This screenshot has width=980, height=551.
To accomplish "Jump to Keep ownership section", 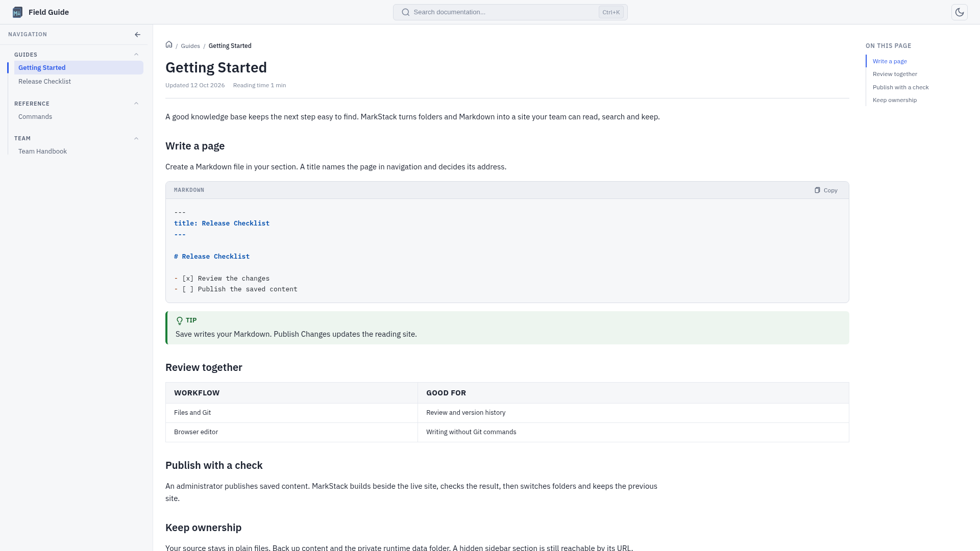I will [x=894, y=100].
